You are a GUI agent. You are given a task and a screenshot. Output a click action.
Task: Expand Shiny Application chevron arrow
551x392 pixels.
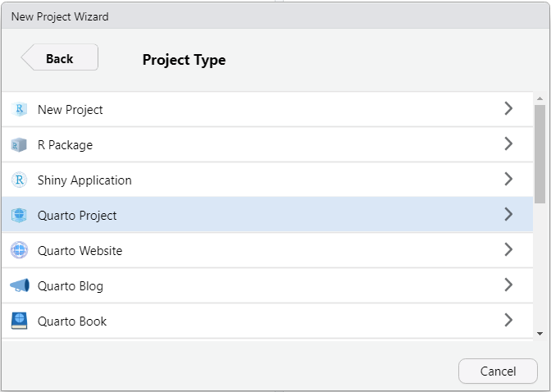tap(508, 179)
